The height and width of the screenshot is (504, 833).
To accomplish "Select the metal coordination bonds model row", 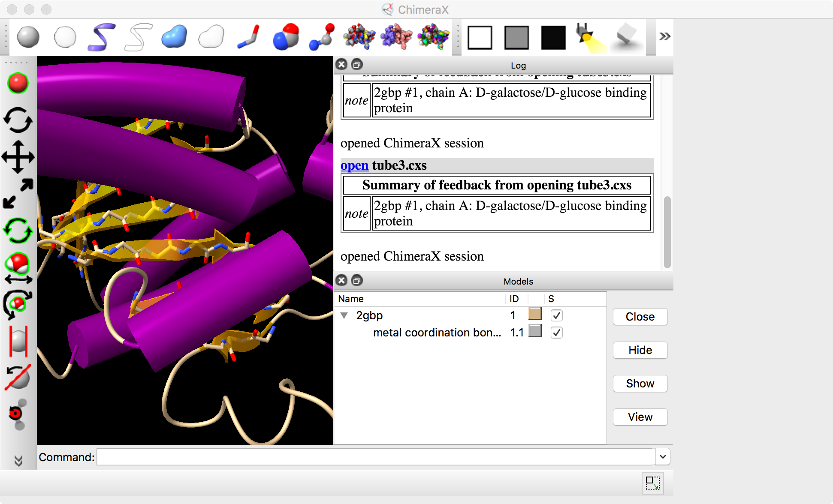I will pos(437,333).
